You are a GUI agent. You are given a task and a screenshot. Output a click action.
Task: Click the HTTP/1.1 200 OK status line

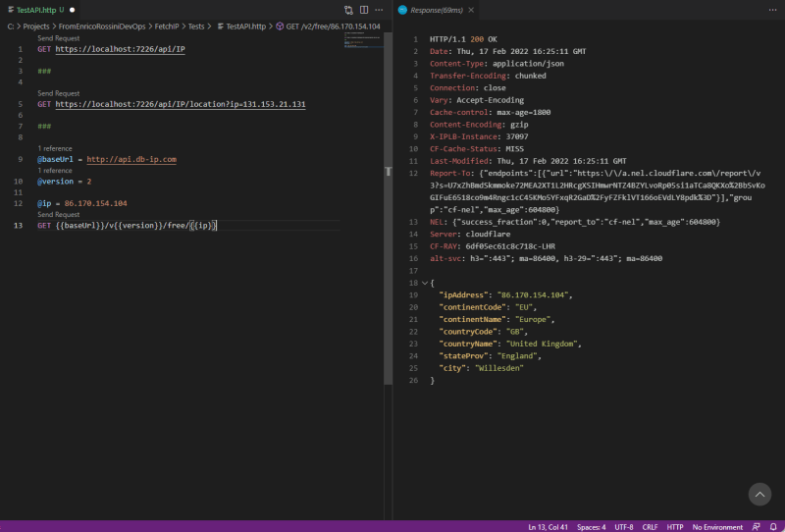(463, 39)
